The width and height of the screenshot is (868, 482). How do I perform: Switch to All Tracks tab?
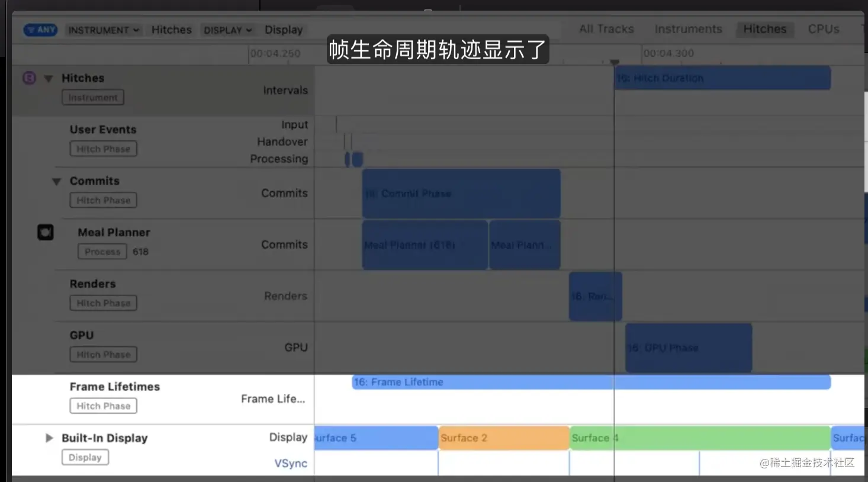click(x=606, y=29)
